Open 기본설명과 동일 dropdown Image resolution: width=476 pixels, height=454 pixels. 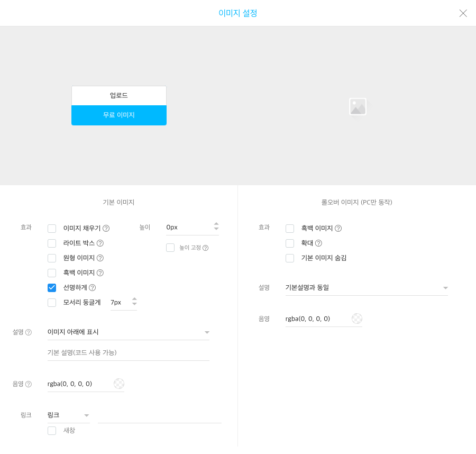point(367,288)
